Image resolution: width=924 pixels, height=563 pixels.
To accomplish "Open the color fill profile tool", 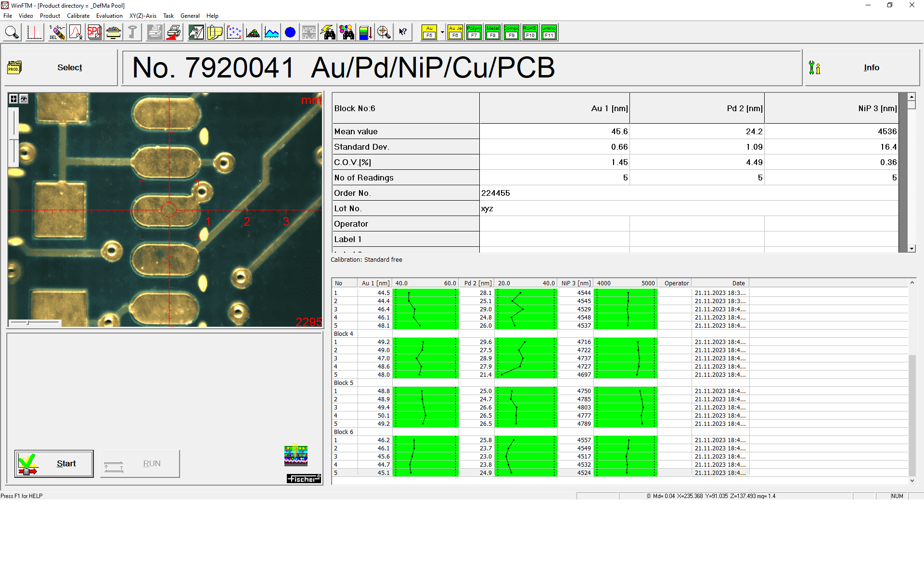I will pyautogui.click(x=365, y=32).
